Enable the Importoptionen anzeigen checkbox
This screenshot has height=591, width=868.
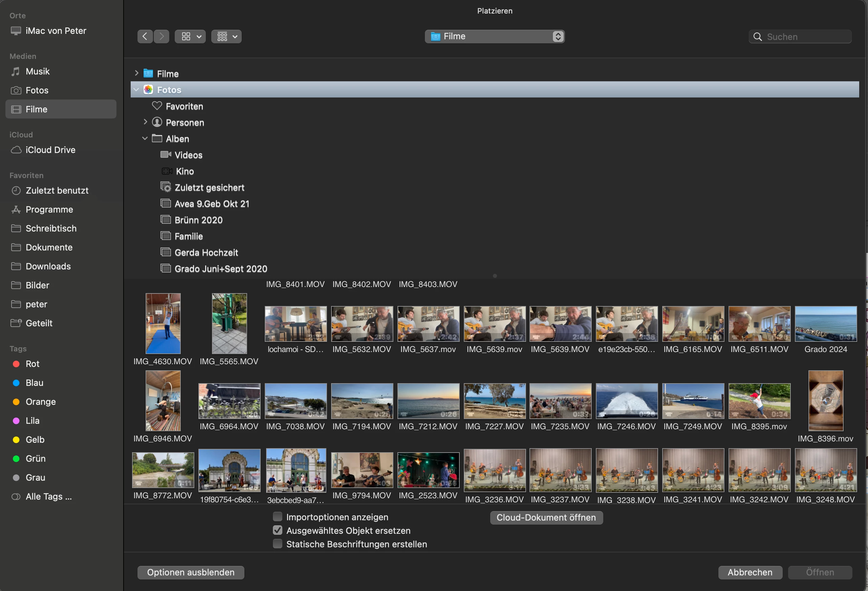click(x=278, y=517)
